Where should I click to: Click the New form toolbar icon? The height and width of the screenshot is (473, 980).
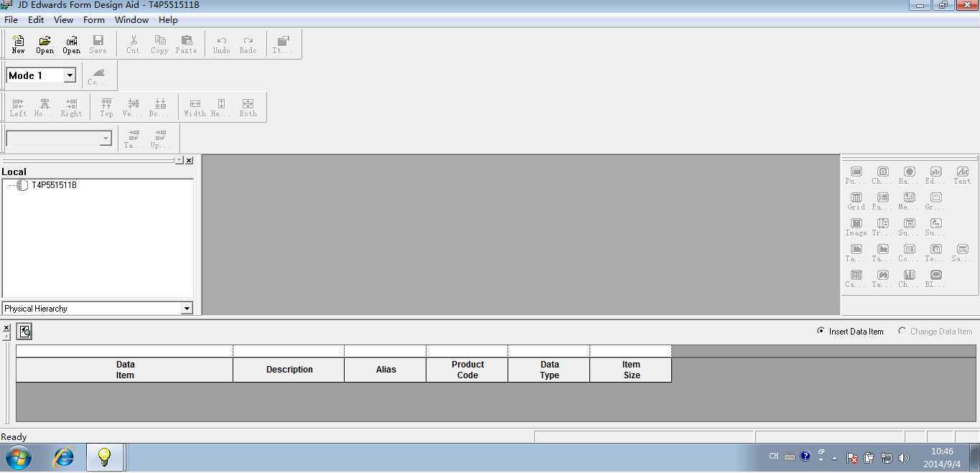(18, 45)
